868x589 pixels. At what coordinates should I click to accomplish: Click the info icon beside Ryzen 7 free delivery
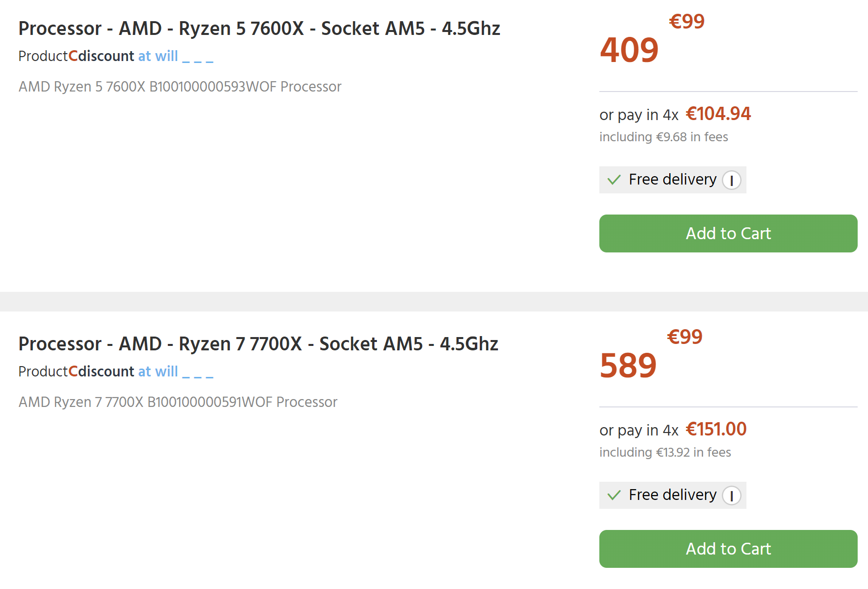pos(732,496)
